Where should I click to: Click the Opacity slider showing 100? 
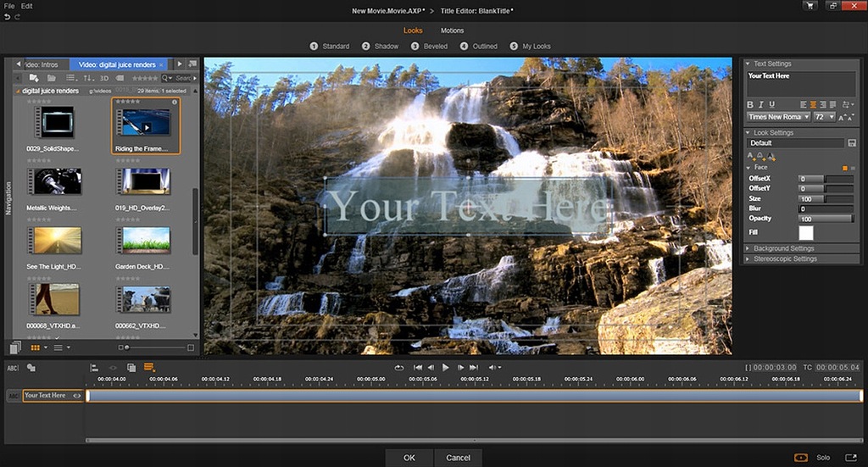point(826,220)
